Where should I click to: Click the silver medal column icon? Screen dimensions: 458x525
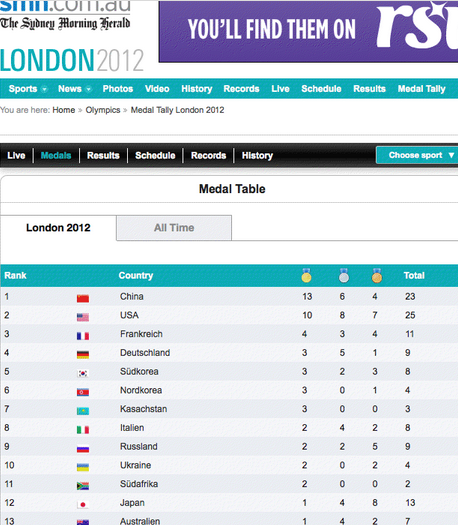(x=344, y=276)
